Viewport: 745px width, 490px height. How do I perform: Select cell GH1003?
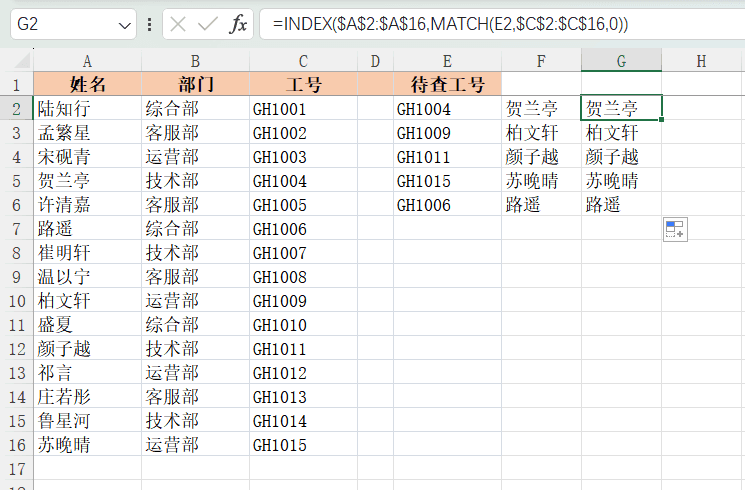tap(303, 156)
